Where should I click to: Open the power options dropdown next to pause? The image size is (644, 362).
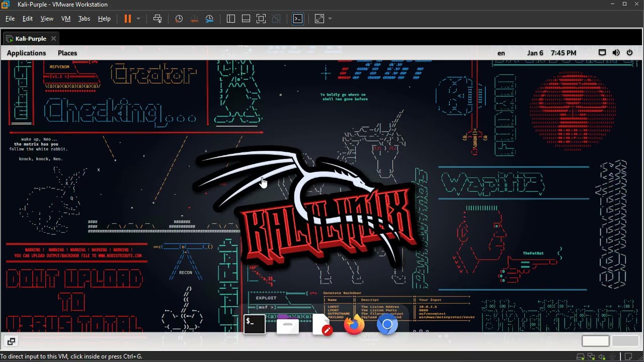[x=138, y=19]
